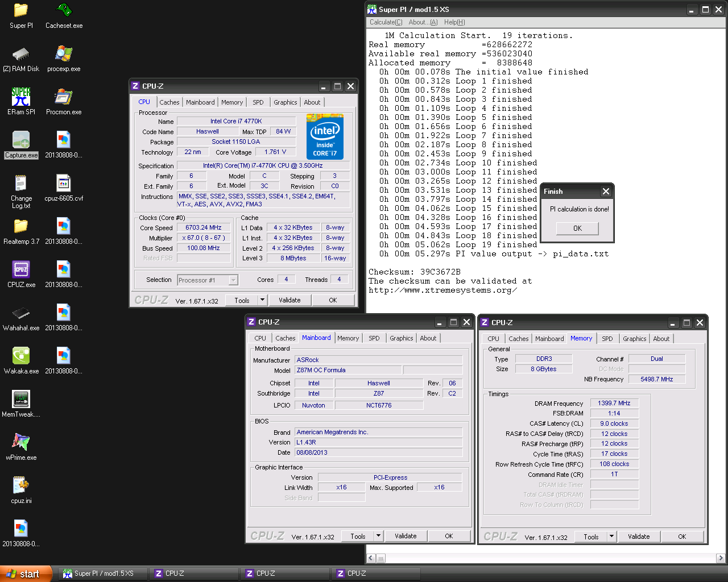Click Validate in the Mainboard window
The height and width of the screenshot is (582, 728).
(x=406, y=536)
